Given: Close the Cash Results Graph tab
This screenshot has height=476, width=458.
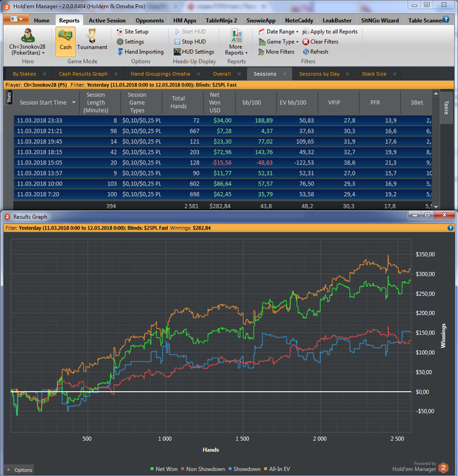Looking at the screenshot, I should coord(116,73).
